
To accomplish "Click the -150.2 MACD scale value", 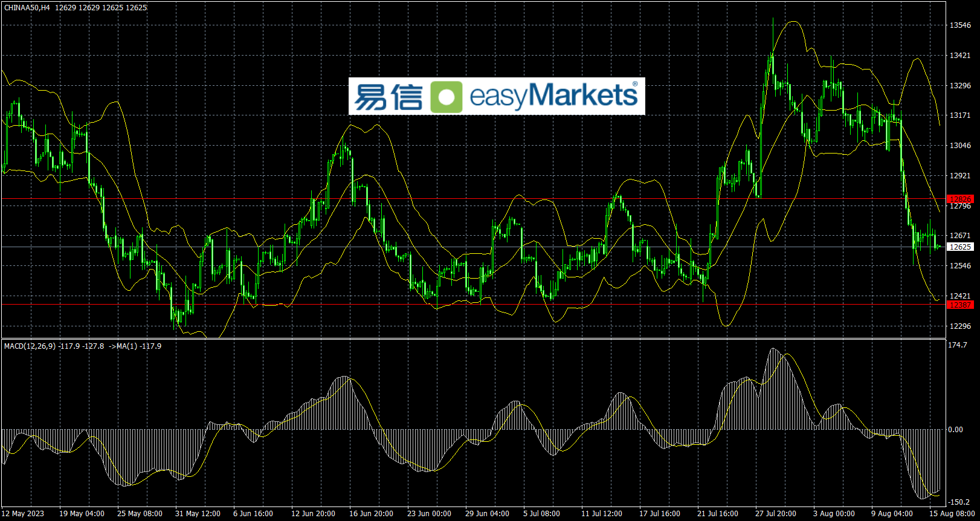I will [959, 502].
